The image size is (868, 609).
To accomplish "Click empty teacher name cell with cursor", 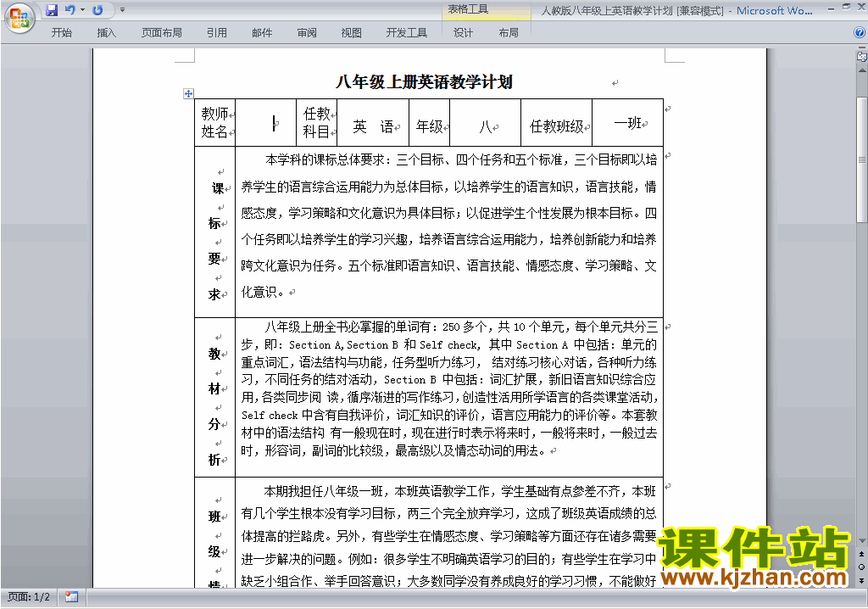I will pyautogui.click(x=265, y=122).
